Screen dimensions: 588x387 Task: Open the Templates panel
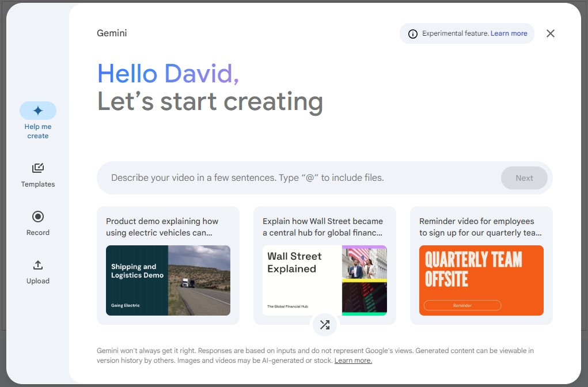click(37, 174)
